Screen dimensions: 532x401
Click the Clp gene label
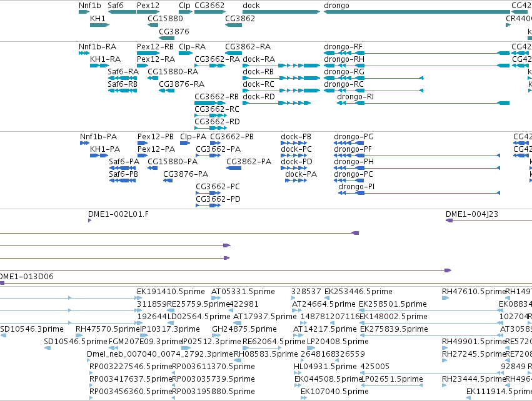[184, 6]
